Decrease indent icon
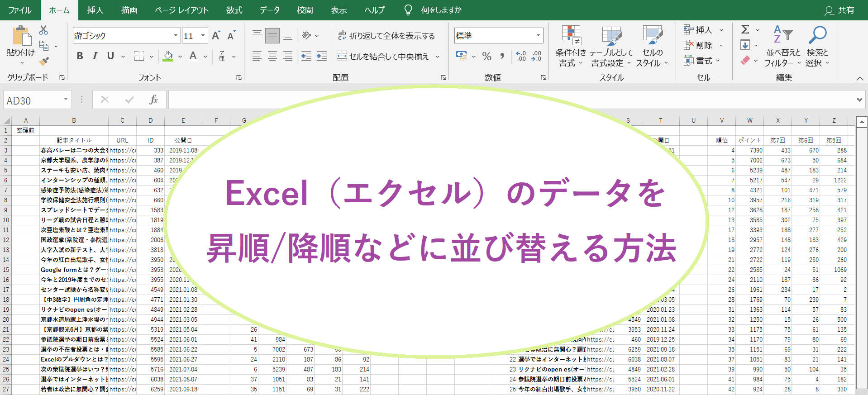This screenshot has height=395, width=868. coord(306,56)
